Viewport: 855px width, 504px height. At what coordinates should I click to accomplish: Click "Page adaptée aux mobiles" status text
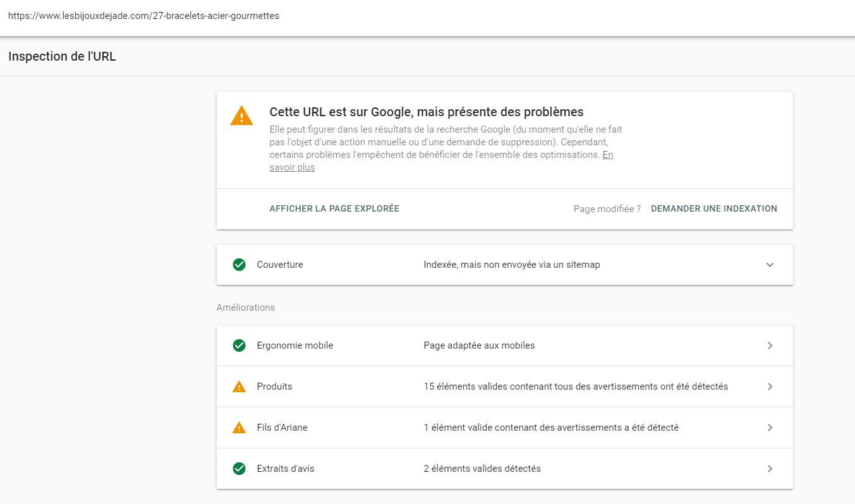479,345
